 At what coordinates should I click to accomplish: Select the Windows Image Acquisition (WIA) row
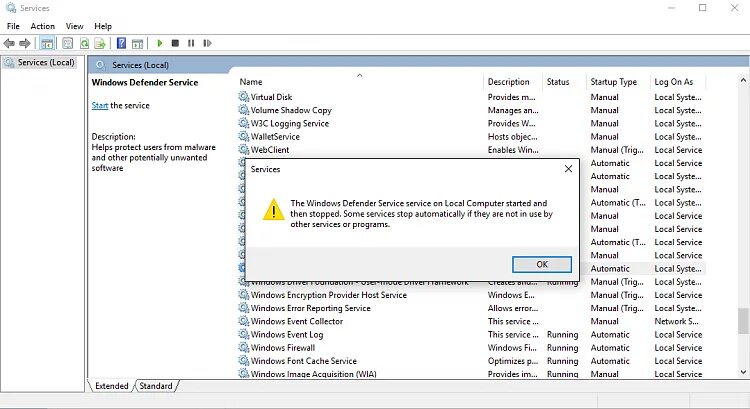pos(471,374)
